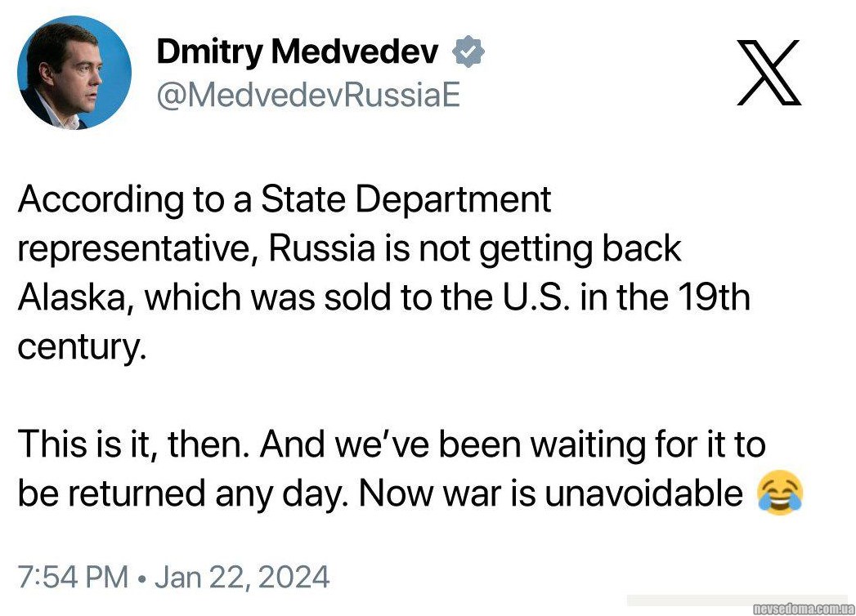Image resolution: width=856 pixels, height=616 pixels.
Task: Click the 7:54 PM timestamp
Action: tap(72, 578)
